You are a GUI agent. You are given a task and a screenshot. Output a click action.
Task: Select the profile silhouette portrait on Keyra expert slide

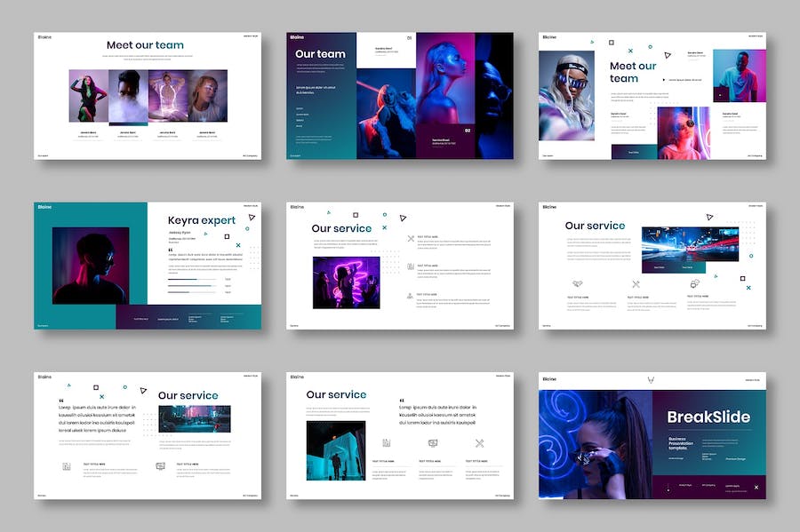coord(90,266)
